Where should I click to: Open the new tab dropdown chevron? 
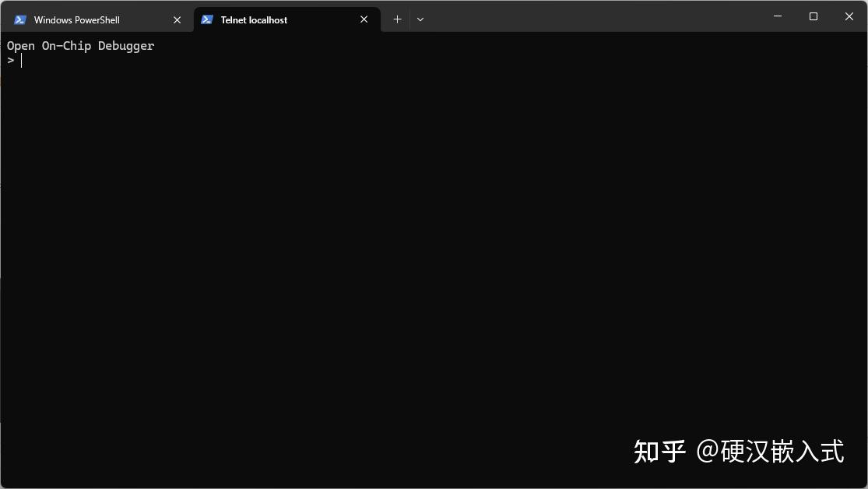(x=420, y=19)
